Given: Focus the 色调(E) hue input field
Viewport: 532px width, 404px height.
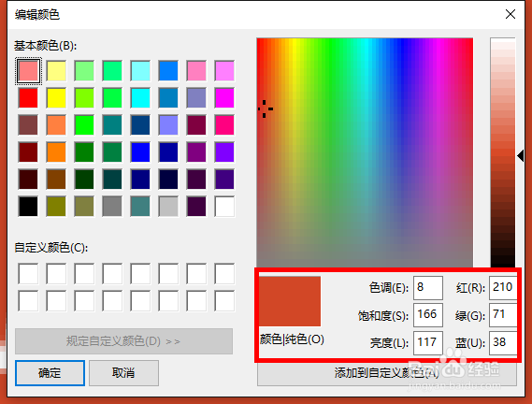Looking at the screenshot, I should [428, 287].
